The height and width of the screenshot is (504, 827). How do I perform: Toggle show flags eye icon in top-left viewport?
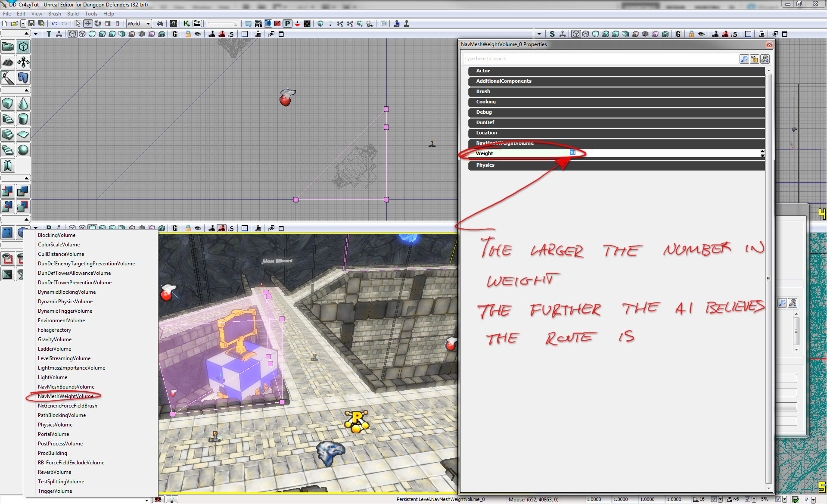point(198,34)
